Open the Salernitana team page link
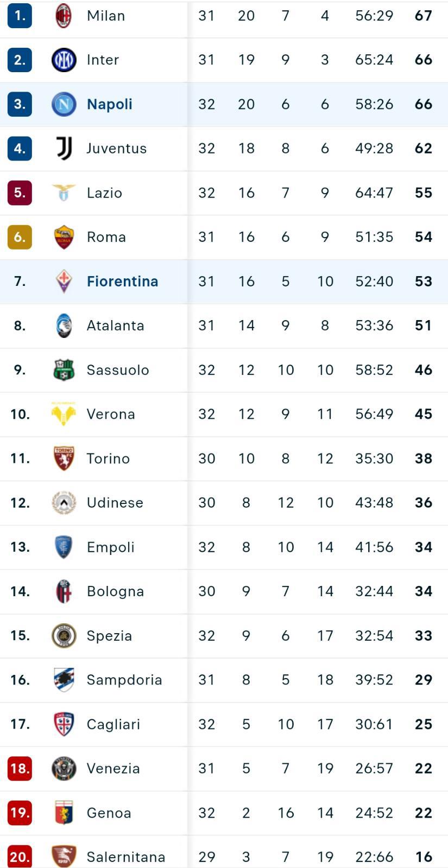Image resolution: width=448 pixels, height=868 pixels. click(126, 857)
